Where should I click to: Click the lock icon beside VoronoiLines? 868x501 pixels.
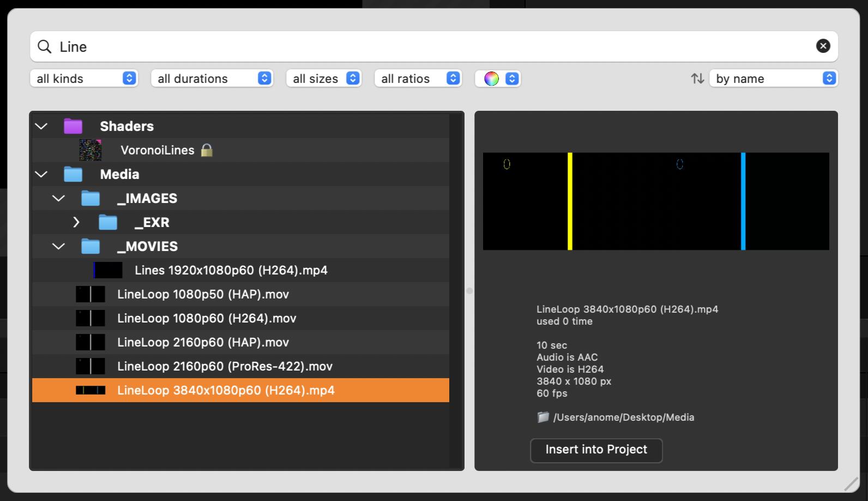207,150
